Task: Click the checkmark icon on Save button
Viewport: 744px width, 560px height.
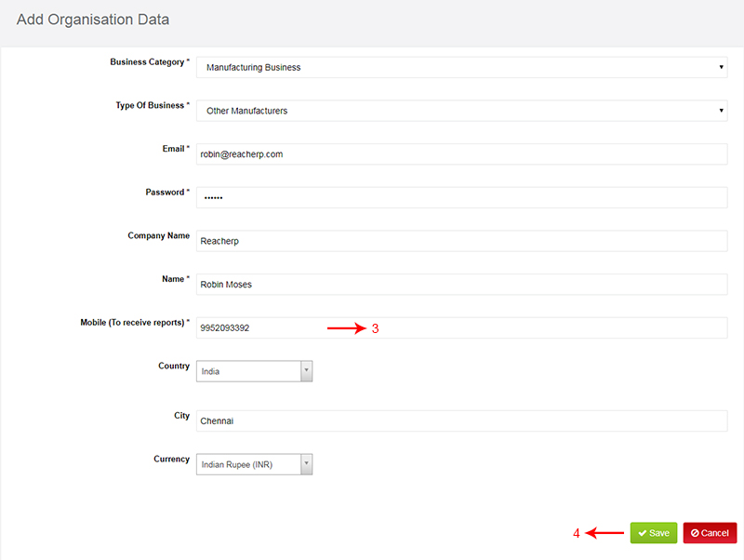Action: 643,533
